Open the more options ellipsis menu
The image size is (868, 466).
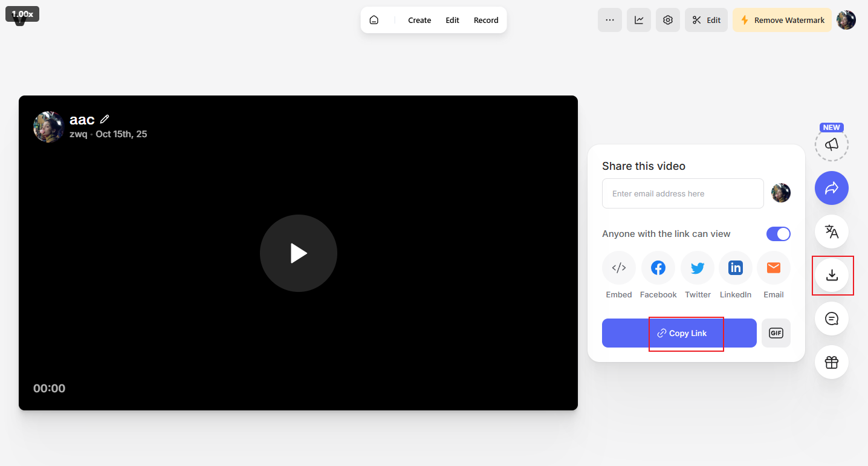click(609, 19)
